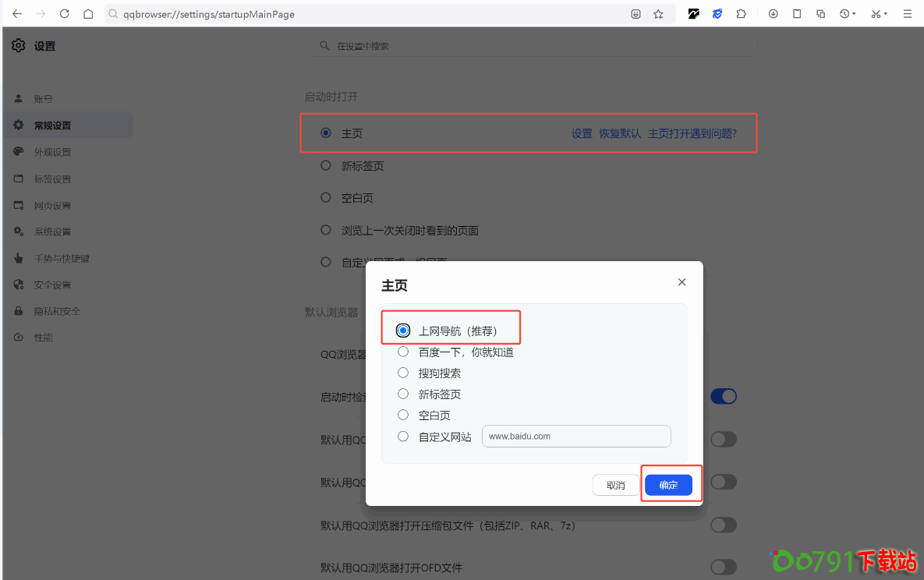Expand the screenshot scissors dropdown arrow

pyautogui.click(x=886, y=14)
